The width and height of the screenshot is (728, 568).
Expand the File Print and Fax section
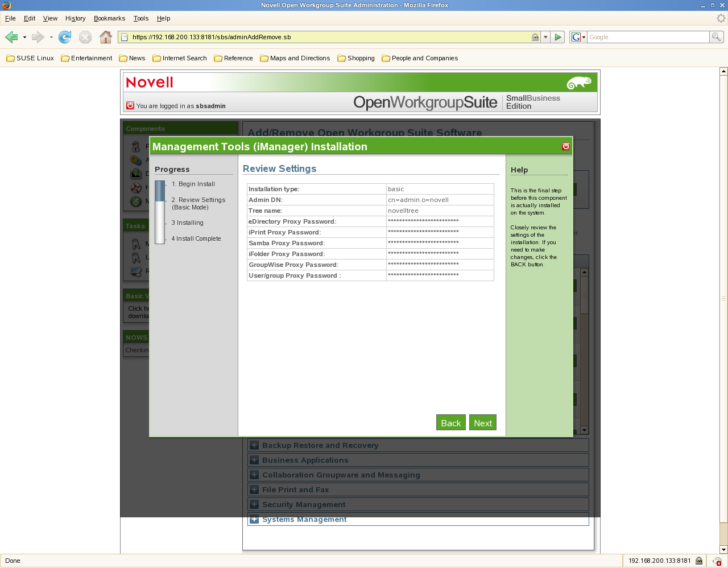pos(254,489)
